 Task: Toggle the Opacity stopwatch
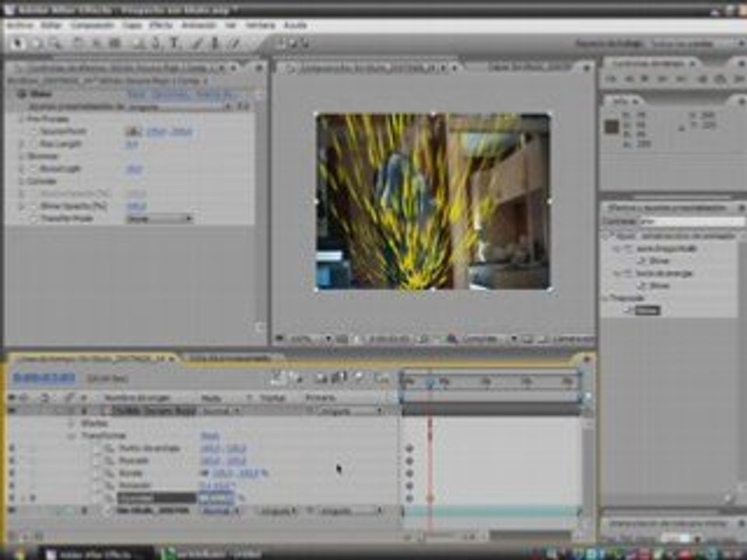click(x=110, y=498)
